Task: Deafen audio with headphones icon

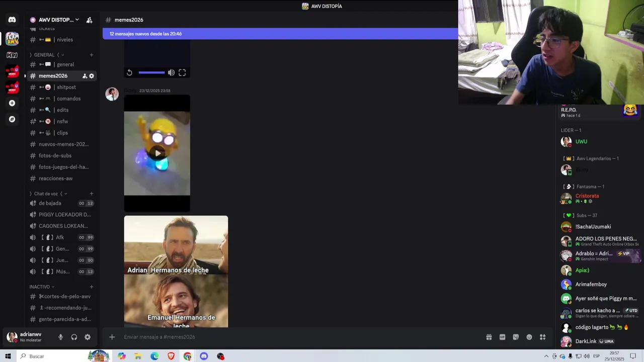Action: point(74,337)
